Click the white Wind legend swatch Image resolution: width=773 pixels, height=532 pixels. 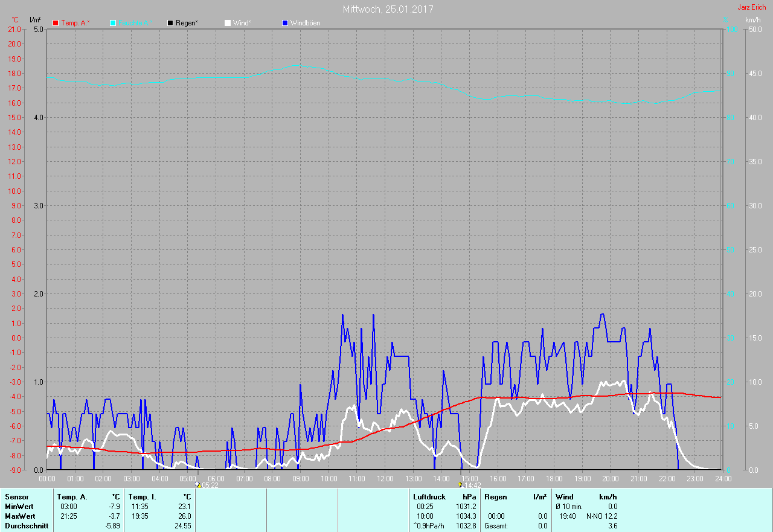coord(227,23)
